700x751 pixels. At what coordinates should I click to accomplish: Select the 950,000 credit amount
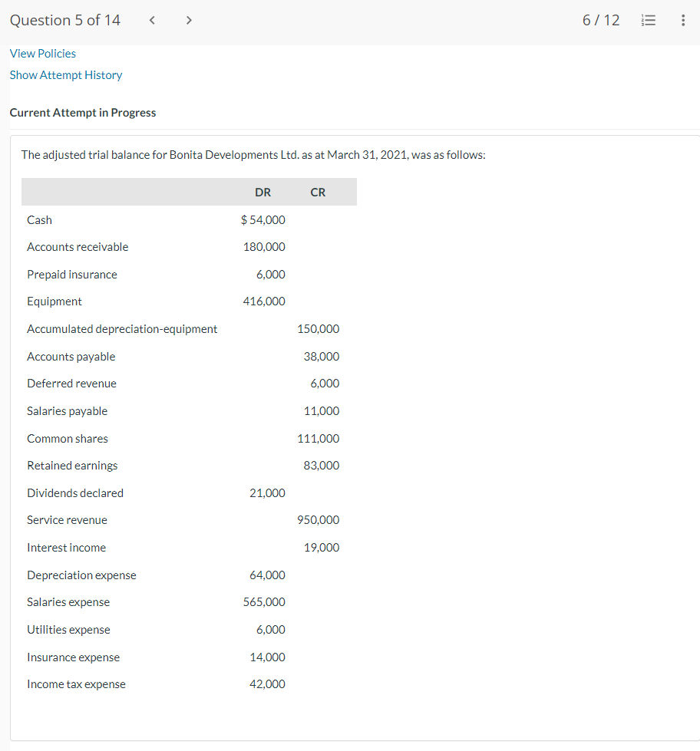tap(318, 520)
